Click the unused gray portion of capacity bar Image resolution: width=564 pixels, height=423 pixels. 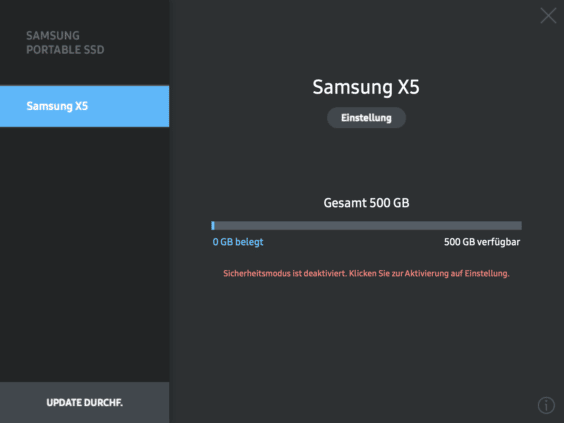[x=368, y=226]
